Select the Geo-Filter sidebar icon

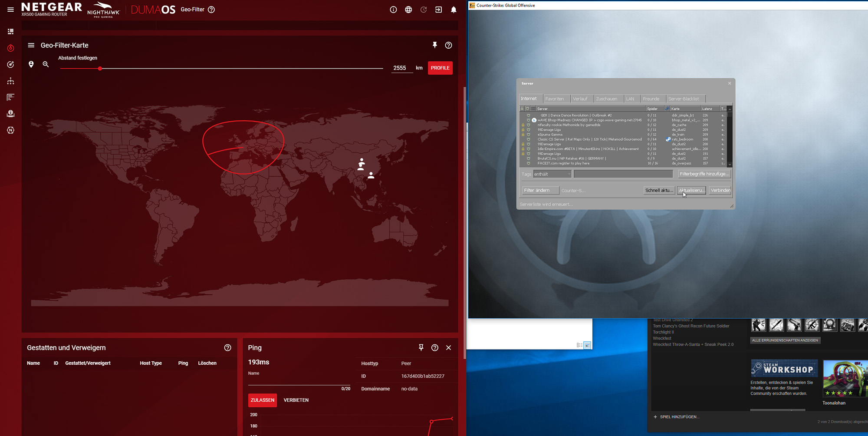[x=10, y=48]
